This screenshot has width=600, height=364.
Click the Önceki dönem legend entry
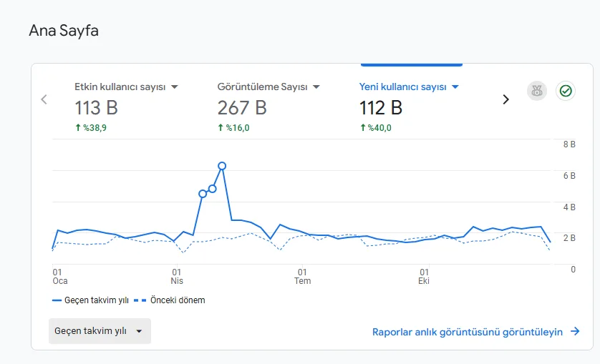click(170, 300)
